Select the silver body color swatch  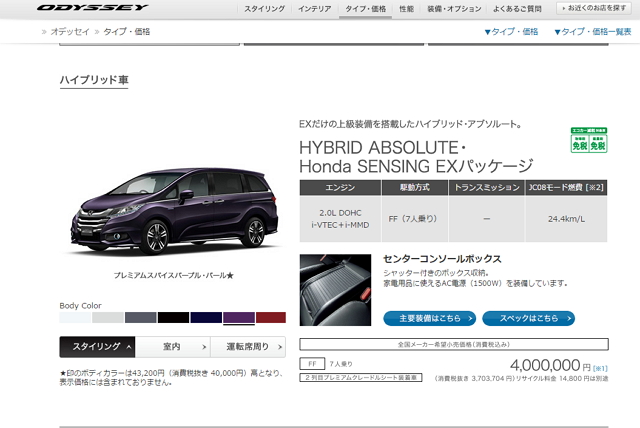(108, 317)
